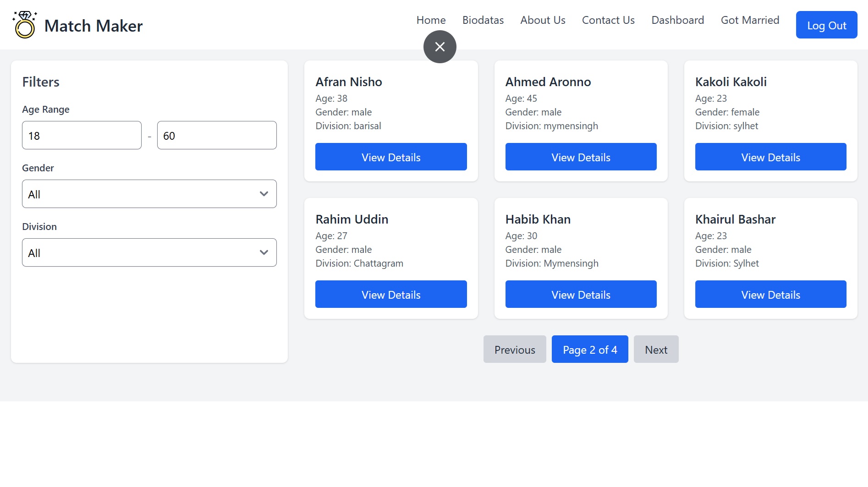This screenshot has width=868, height=487.
Task: View details for Afran Nisho
Action: 390,157
